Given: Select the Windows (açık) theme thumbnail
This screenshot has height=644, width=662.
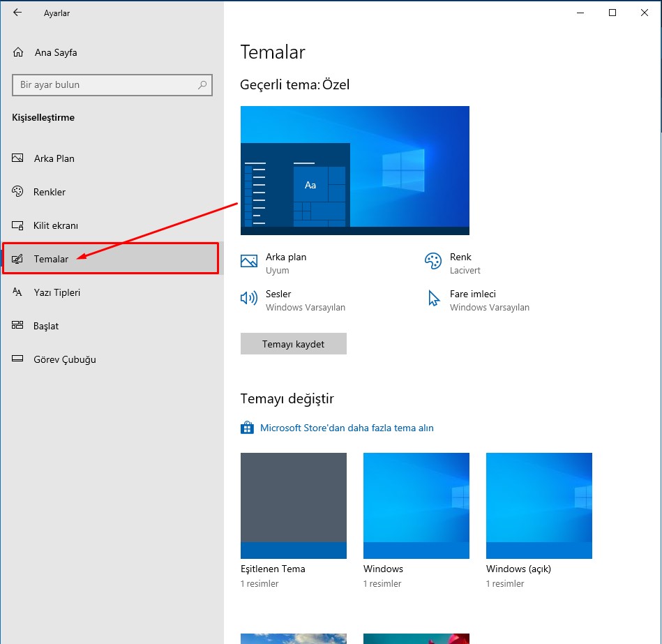Looking at the screenshot, I should coord(539,505).
